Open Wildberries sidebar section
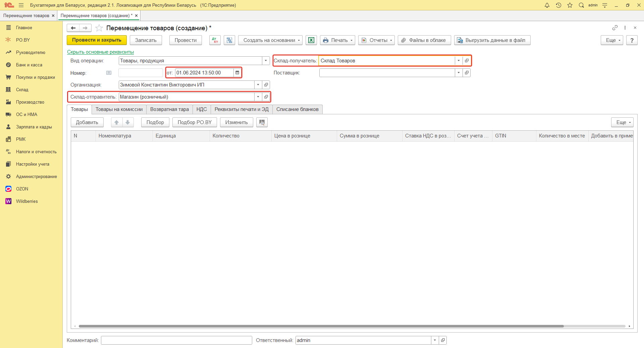This screenshot has height=348, width=644. [27, 201]
